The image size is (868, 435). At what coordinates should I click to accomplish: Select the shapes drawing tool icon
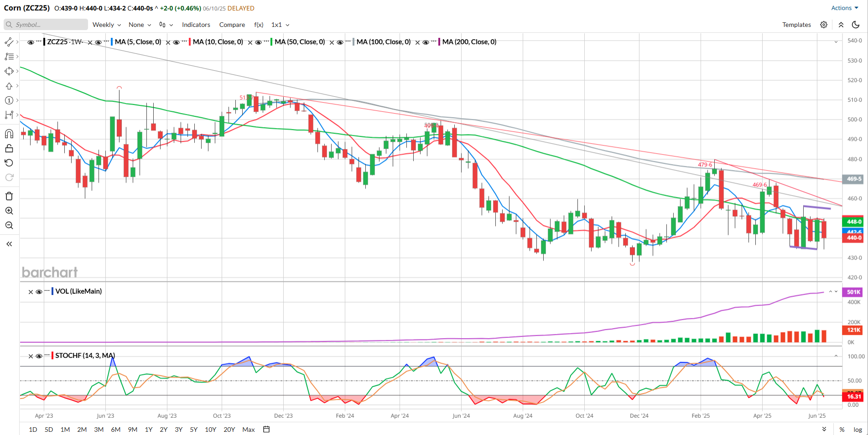pos(9,71)
